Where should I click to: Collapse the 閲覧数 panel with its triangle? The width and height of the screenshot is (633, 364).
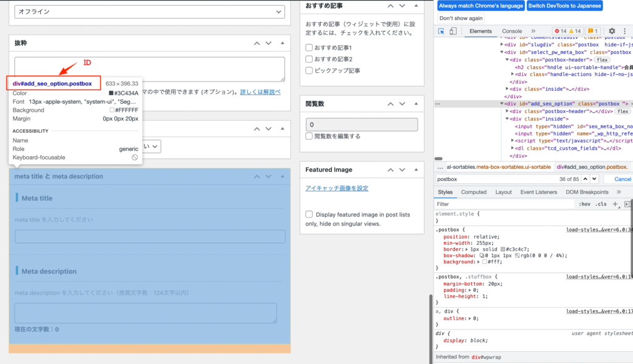[x=416, y=104]
